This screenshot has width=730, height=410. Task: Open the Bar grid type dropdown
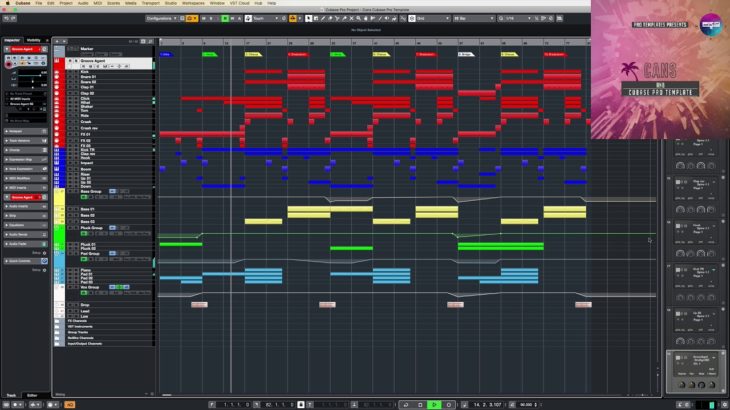click(473, 18)
